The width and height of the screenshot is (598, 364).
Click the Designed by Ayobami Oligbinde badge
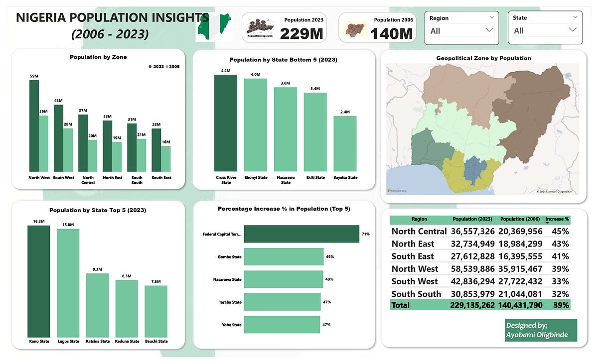click(x=540, y=330)
